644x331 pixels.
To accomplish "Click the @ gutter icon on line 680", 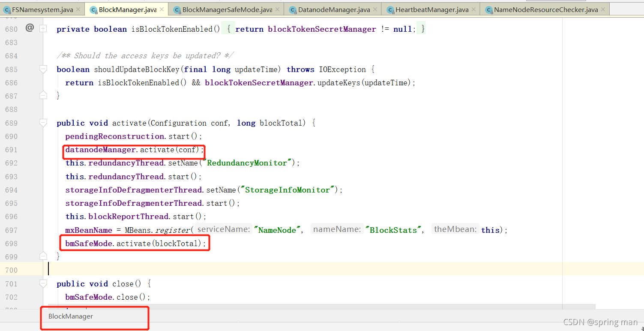I will point(30,28).
